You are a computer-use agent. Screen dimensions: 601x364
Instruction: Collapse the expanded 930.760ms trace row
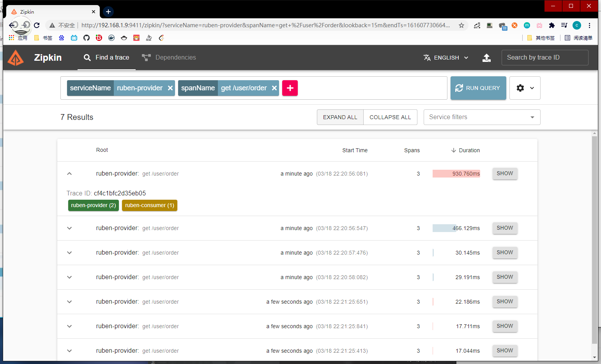point(69,174)
